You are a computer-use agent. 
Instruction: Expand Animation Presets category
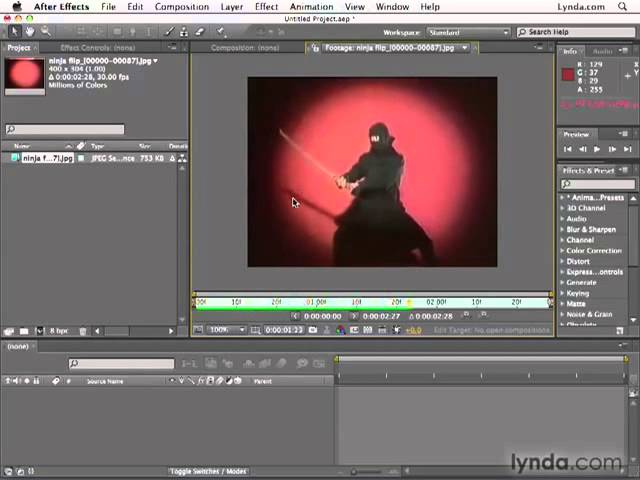[x=562, y=198]
